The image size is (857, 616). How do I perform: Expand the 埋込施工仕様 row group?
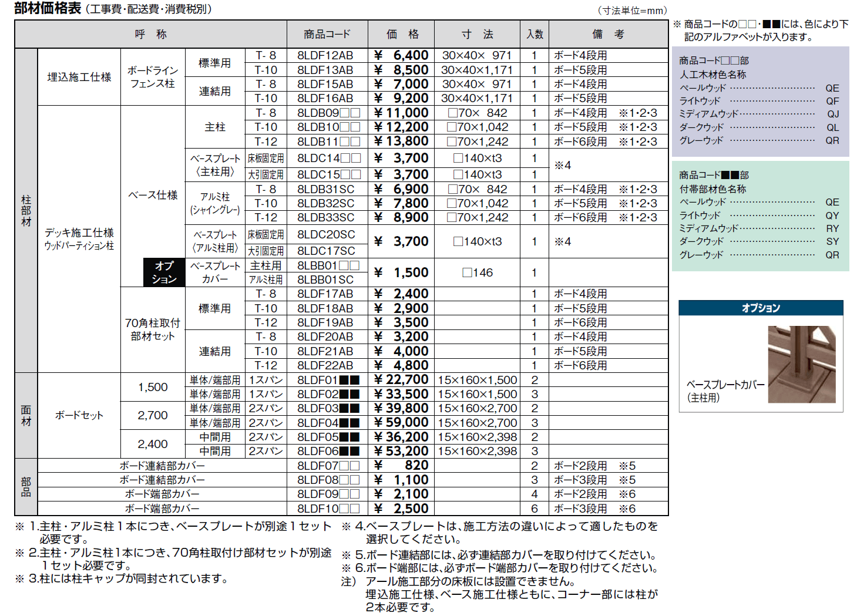point(78,77)
